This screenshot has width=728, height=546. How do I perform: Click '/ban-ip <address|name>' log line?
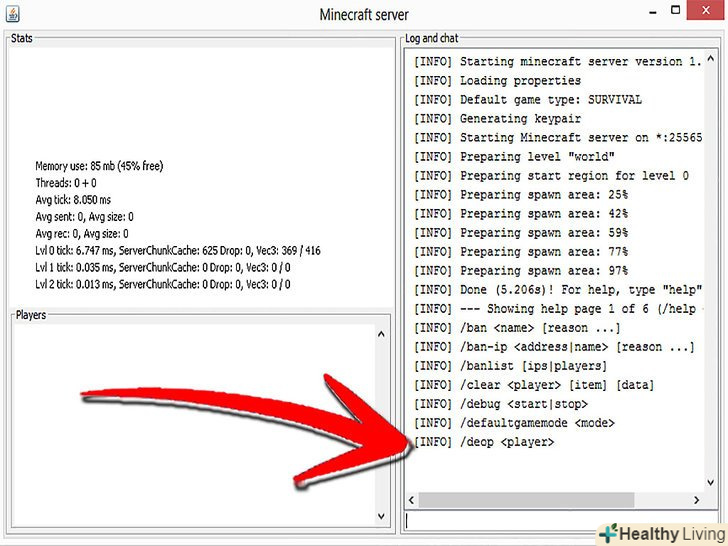[554, 347]
